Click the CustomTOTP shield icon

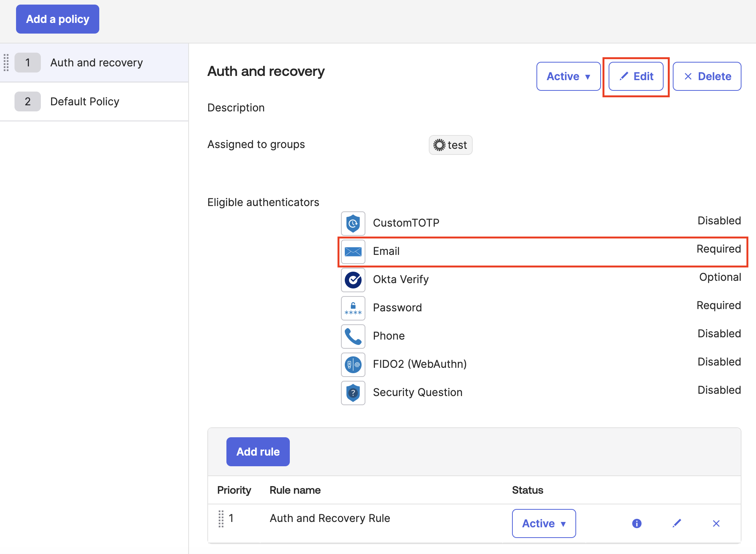353,223
